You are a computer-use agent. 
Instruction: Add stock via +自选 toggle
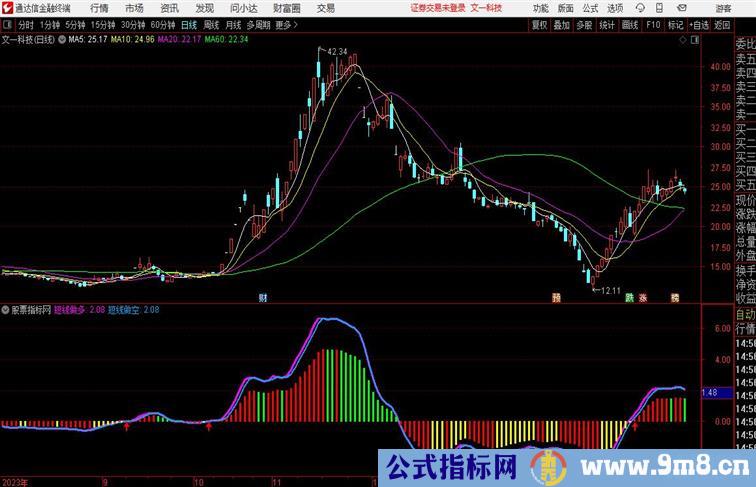click(x=699, y=25)
